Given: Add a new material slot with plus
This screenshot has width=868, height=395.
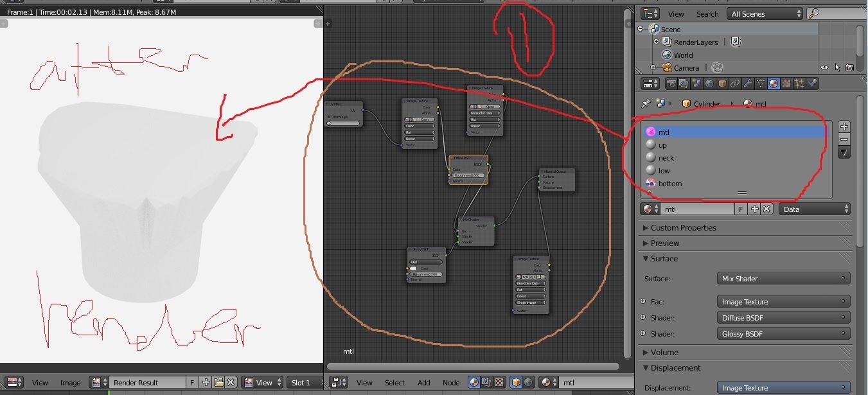Looking at the screenshot, I should [844, 127].
